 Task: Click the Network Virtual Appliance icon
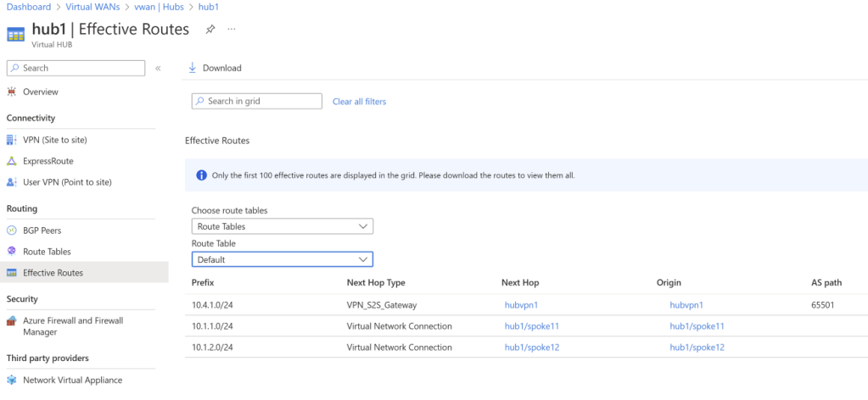12,381
